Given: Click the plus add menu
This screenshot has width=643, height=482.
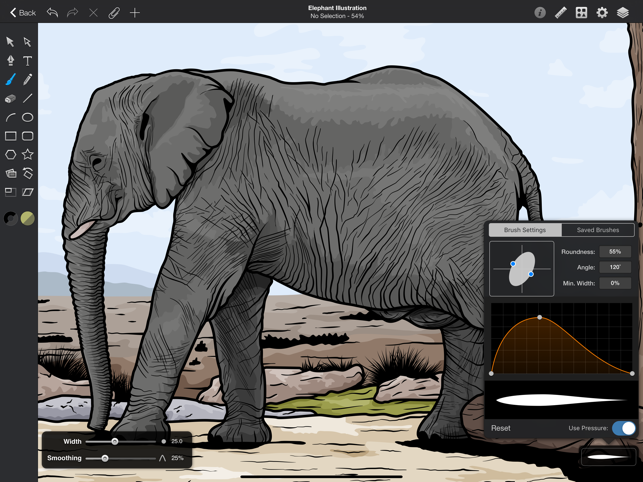Looking at the screenshot, I should (135, 13).
